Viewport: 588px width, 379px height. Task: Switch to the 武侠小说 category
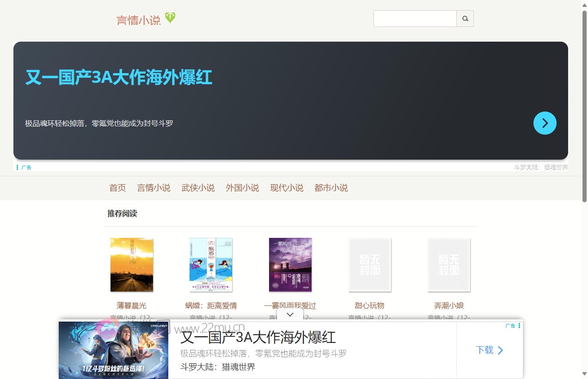coord(198,188)
